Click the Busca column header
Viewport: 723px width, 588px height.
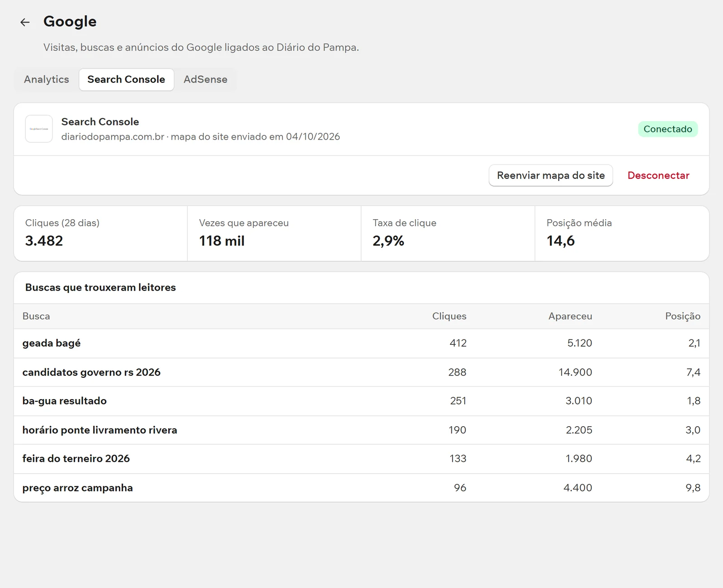[36, 316]
